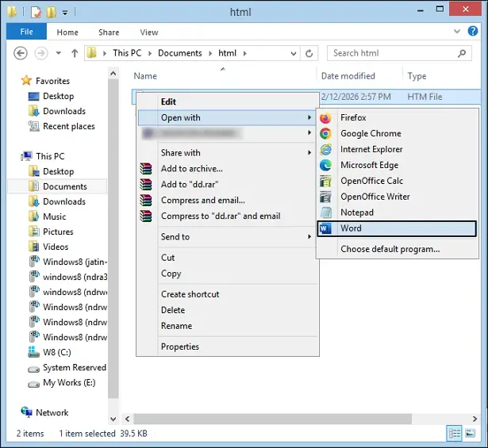Switch to Details view icon in status bar
Screen dimensions: 488x448
[x=454, y=434]
